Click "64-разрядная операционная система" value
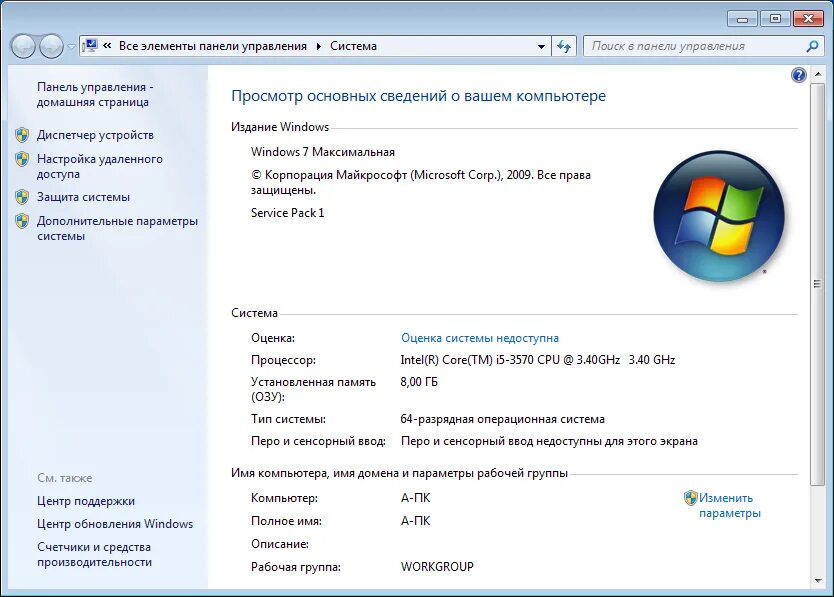This screenshot has height=597, width=834. coord(503,419)
